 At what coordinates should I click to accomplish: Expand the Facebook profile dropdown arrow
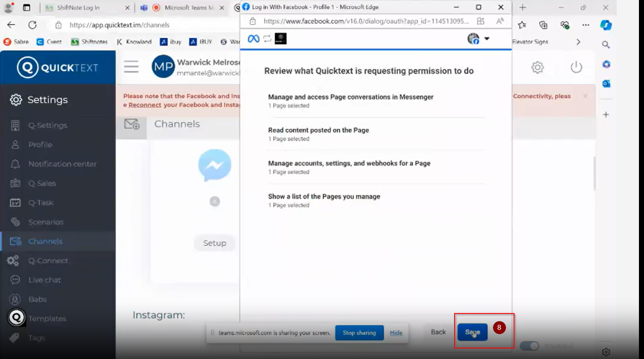click(487, 39)
